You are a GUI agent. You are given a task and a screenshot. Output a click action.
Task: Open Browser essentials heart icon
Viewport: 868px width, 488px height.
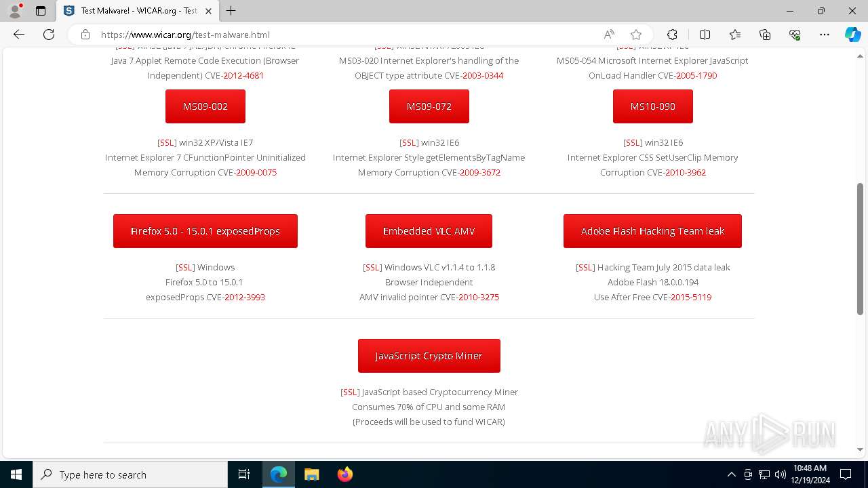[795, 35]
